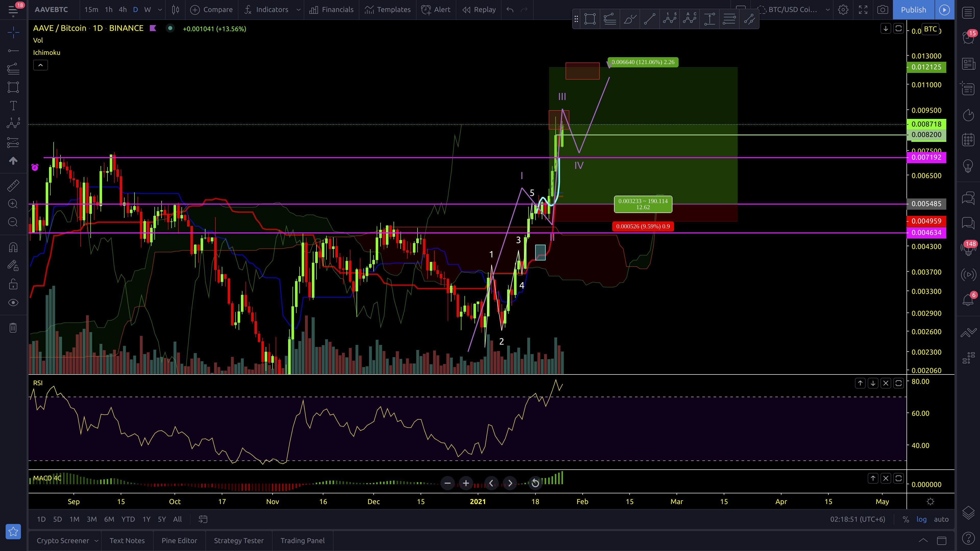Click the Publish button

coord(913,9)
